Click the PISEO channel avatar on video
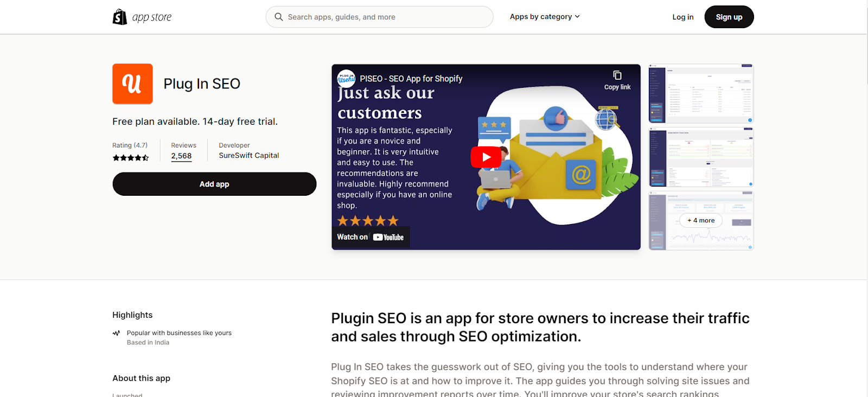This screenshot has height=397, width=868. point(346,79)
